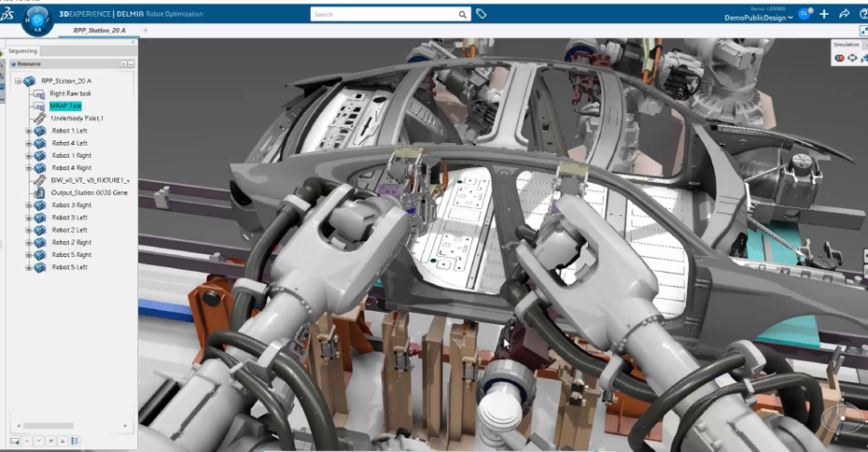The width and height of the screenshot is (868, 452).
Task: Click the horizontal scrollbar thumb in the tree panel
Action: point(48,426)
